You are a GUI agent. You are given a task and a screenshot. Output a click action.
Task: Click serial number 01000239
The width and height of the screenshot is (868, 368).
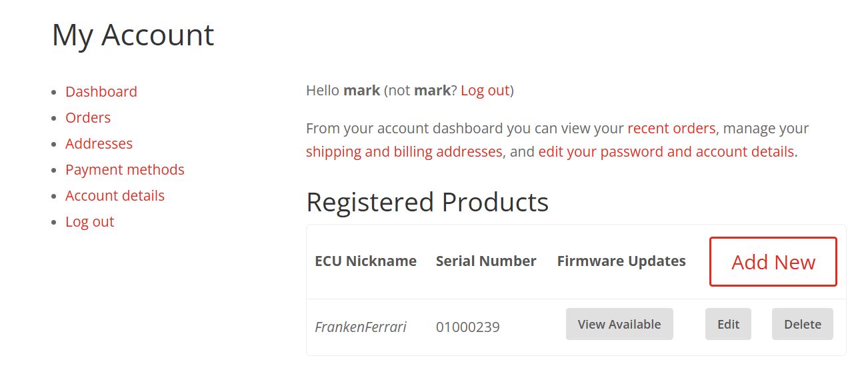[467, 327]
